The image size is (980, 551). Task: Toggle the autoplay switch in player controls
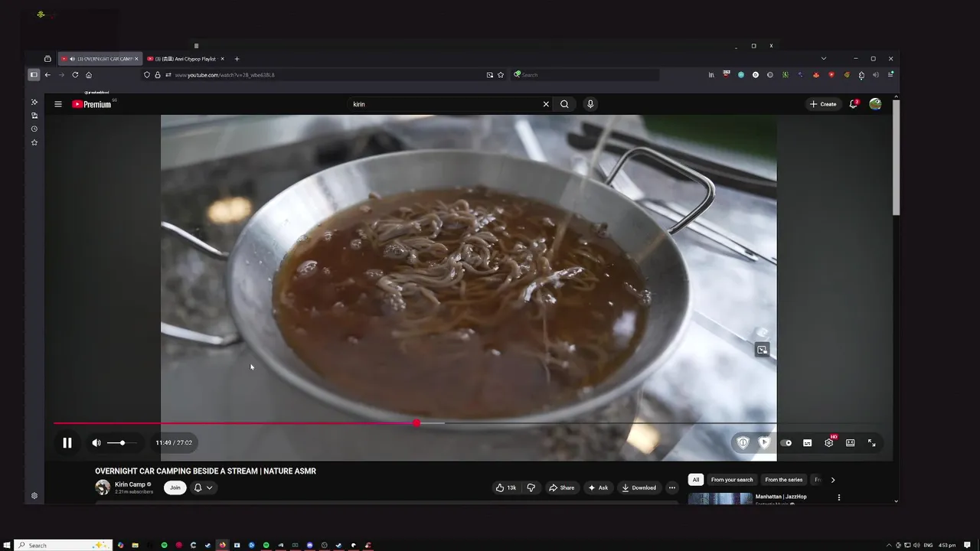pos(786,442)
